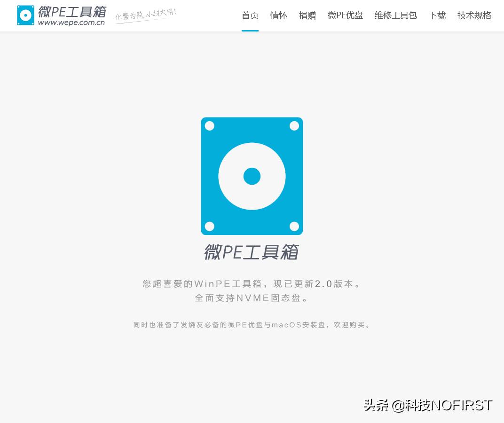This screenshot has height=423, width=504.
Task: Open the 捐赠 navigation item
Action: 307,16
